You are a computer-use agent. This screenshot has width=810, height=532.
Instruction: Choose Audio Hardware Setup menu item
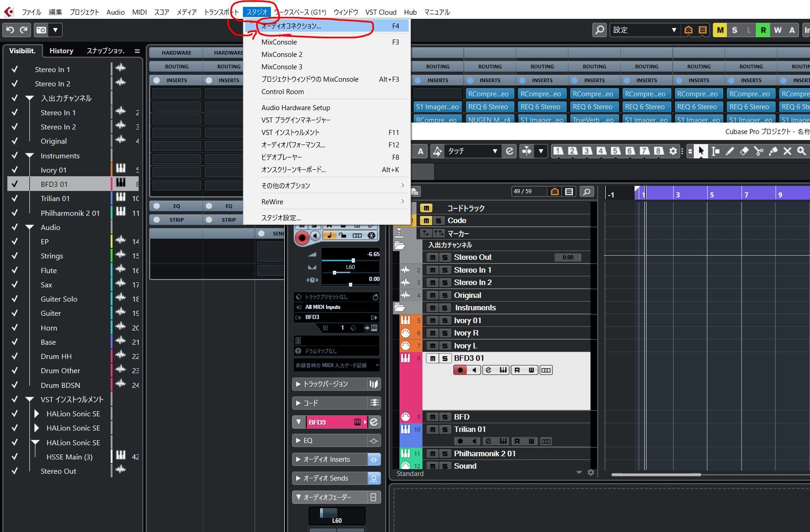pos(327,107)
